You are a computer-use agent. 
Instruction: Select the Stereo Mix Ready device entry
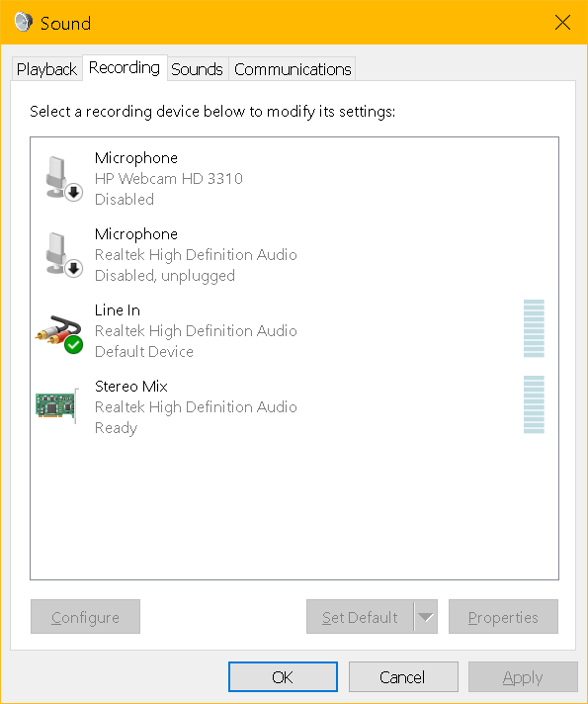[294, 406]
